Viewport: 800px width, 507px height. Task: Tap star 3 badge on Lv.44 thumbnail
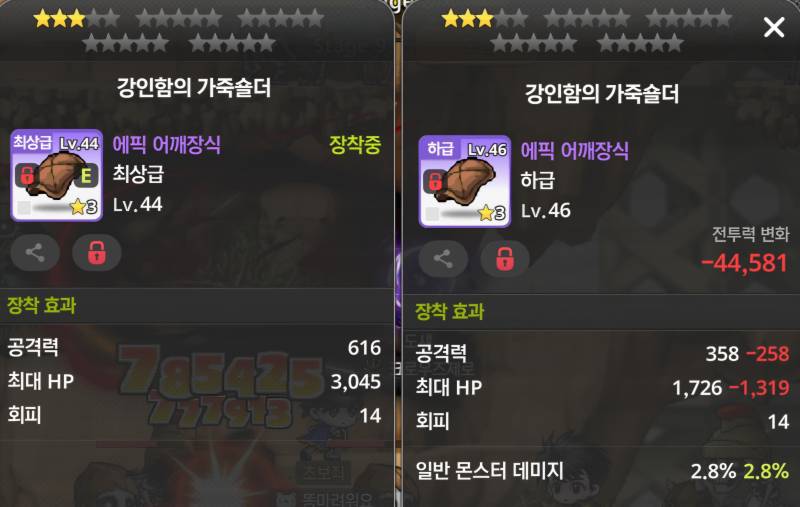pos(84,207)
